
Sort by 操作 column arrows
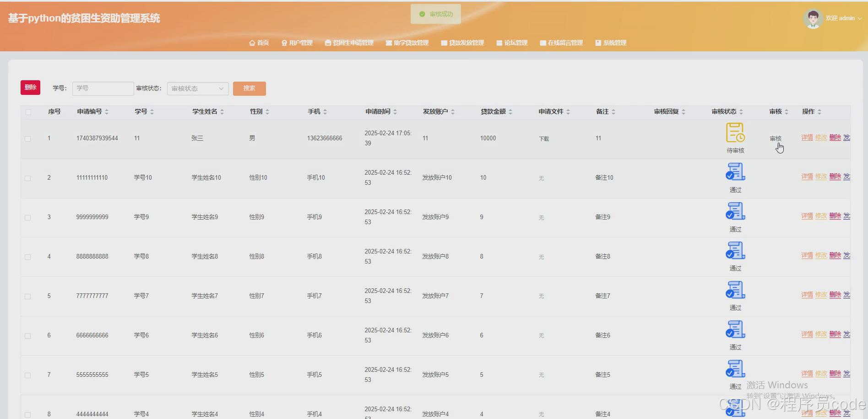(x=819, y=112)
